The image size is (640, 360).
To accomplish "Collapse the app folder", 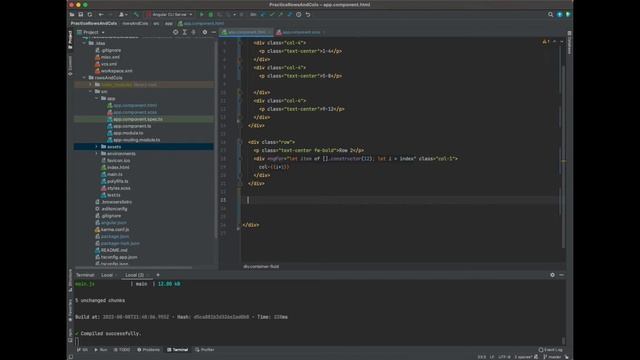I will pyautogui.click(x=97, y=98).
